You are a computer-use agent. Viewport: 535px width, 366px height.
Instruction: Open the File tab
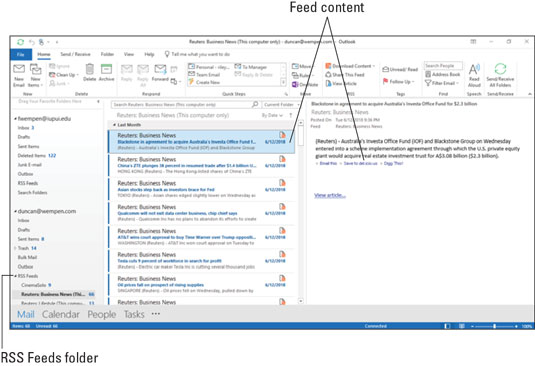coord(21,55)
